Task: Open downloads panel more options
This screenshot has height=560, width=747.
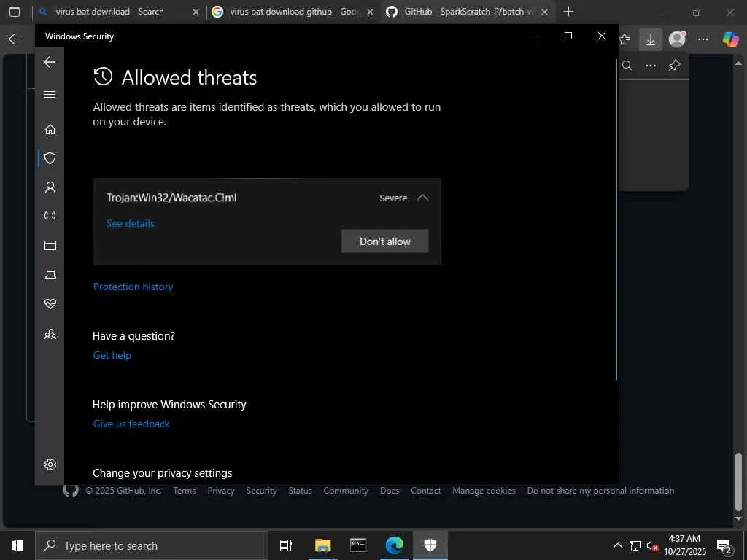Action: pyautogui.click(x=651, y=66)
